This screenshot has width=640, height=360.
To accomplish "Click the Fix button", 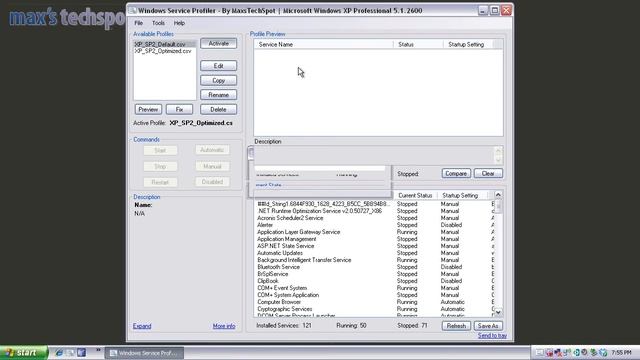I will [x=179, y=109].
